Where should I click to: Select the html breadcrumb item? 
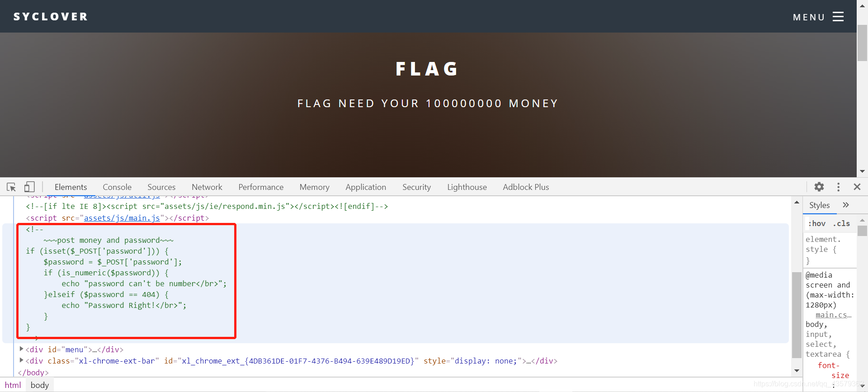(x=13, y=385)
